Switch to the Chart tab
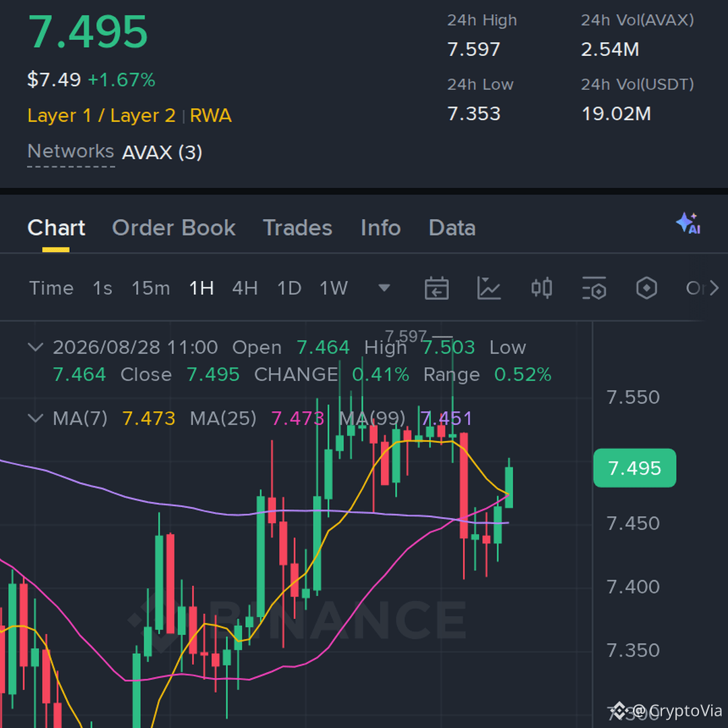The height and width of the screenshot is (728, 728). click(56, 228)
